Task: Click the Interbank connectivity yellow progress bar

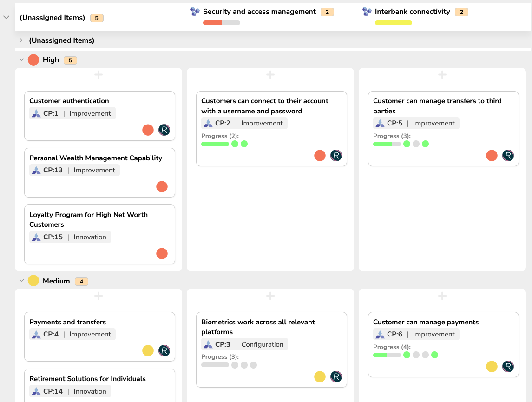Action: [x=393, y=23]
